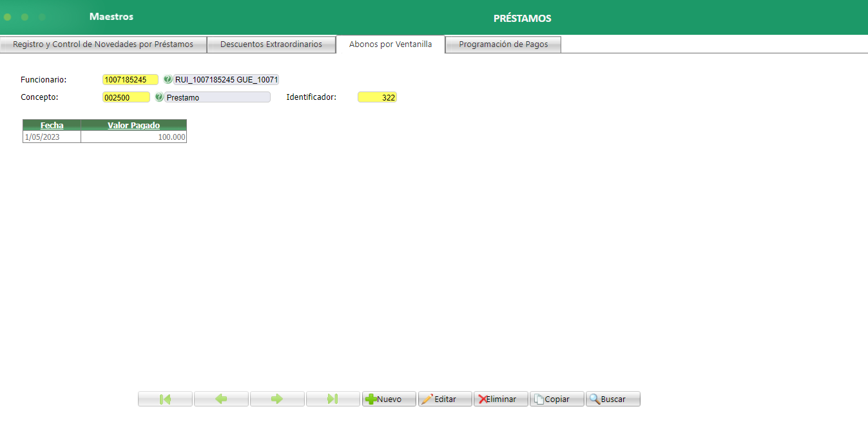The height and width of the screenshot is (422, 868).
Task: Select the Registro y Control de Novedades tab
Action: click(103, 44)
